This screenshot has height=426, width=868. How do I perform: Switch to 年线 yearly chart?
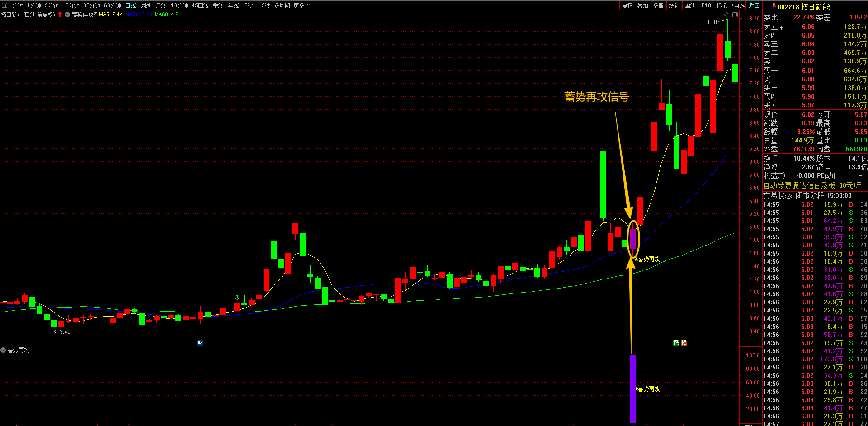(234, 5)
